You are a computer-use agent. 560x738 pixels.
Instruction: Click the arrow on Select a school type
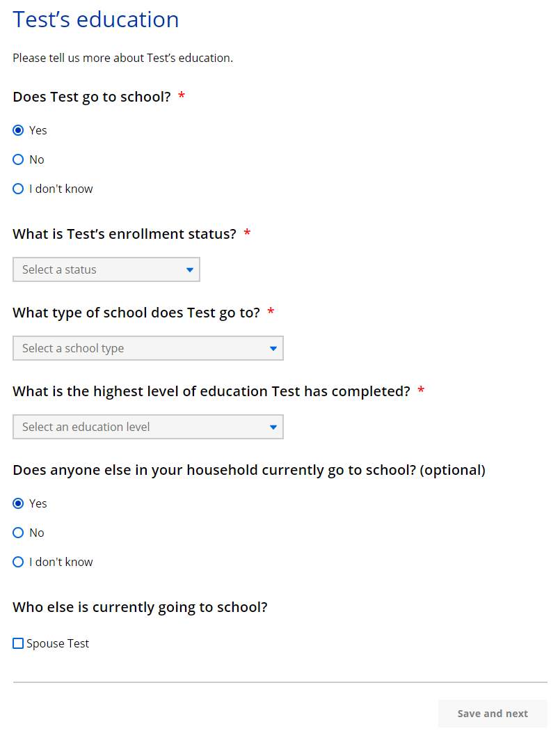pyautogui.click(x=273, y=349)
